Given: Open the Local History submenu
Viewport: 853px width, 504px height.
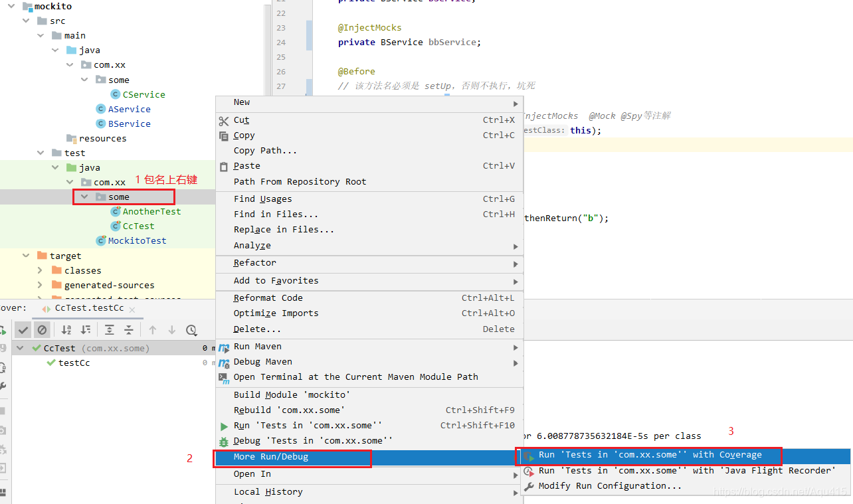Looking at the screenshot, I should coord(370,491).
